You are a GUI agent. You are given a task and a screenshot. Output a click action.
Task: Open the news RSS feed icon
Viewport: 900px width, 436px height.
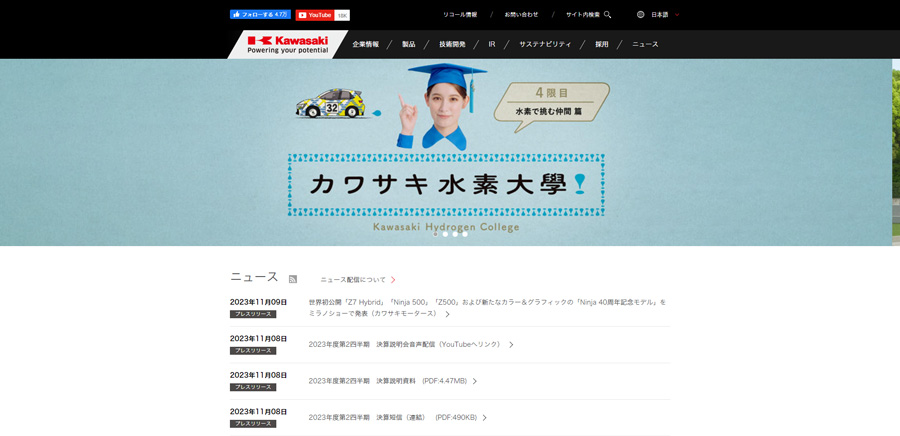293,279
